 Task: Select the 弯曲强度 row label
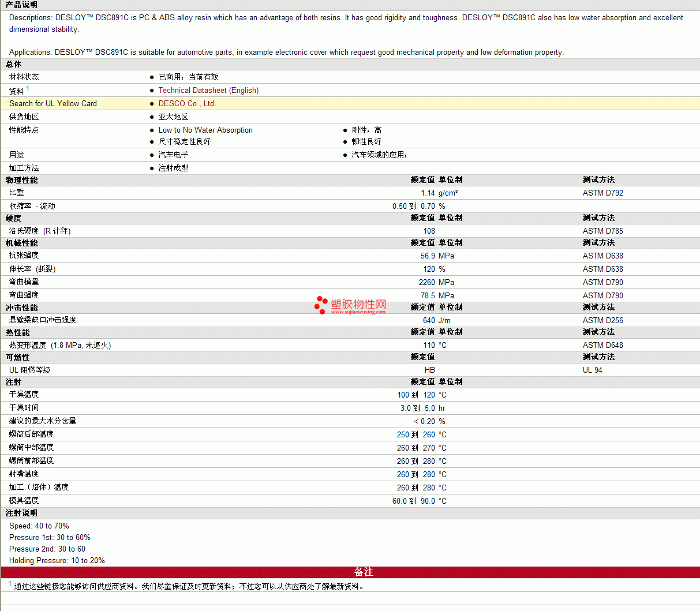24,295
